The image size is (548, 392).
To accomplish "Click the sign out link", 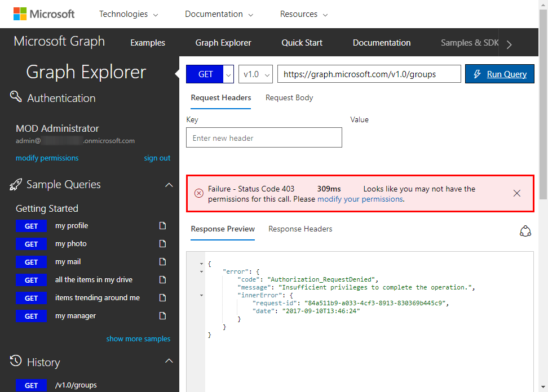I will pyautogui.click(x=157, y=158).
